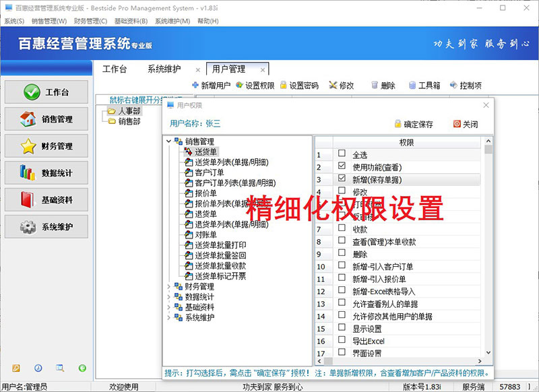The height and width of the screenshot is (392, 539).
Task: Collapse the 销售管理 tree node
Action: [x=169, y=141]
